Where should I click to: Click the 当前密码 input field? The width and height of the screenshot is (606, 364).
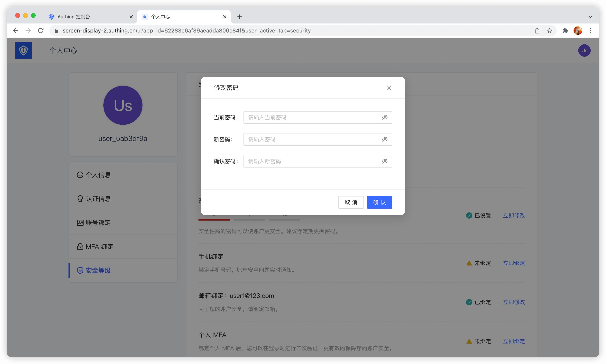coord(317,117)
